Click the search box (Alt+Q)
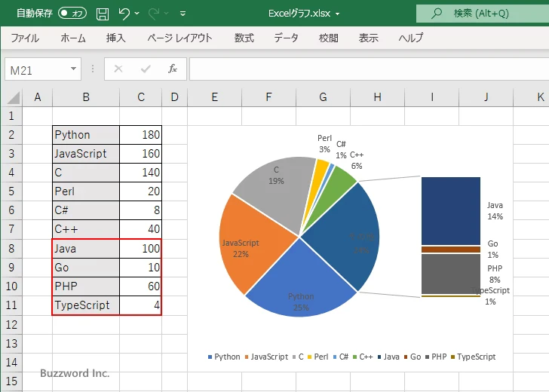 [483, 14]
